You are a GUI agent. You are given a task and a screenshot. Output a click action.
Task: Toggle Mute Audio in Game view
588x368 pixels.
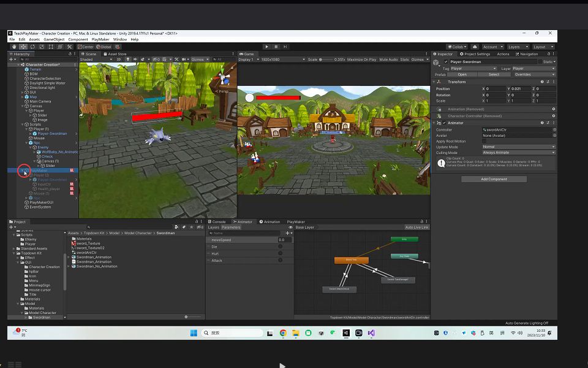[x=388, y=59]
